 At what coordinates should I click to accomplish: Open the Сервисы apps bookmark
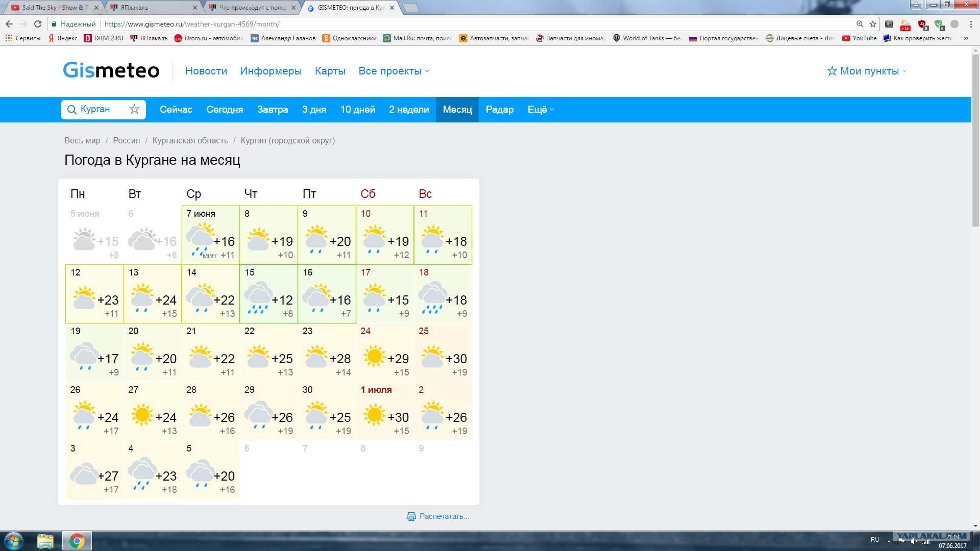pyautogui.click(x=22, y=38)
